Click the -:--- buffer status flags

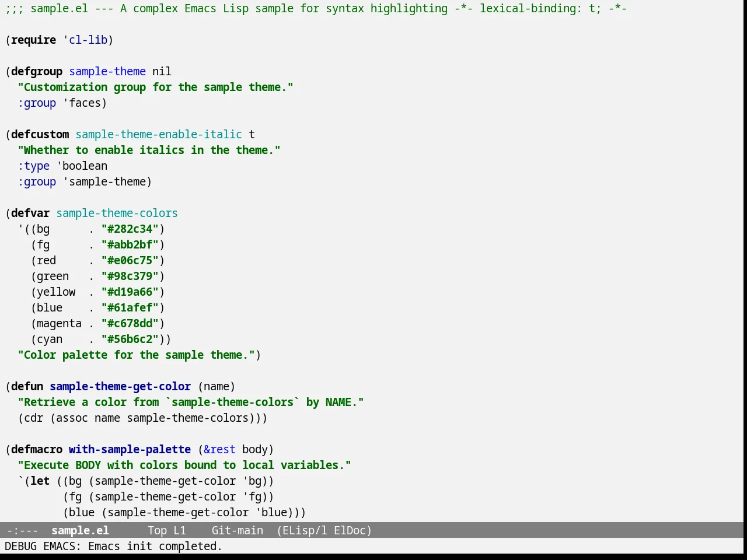tap(22, 530)
